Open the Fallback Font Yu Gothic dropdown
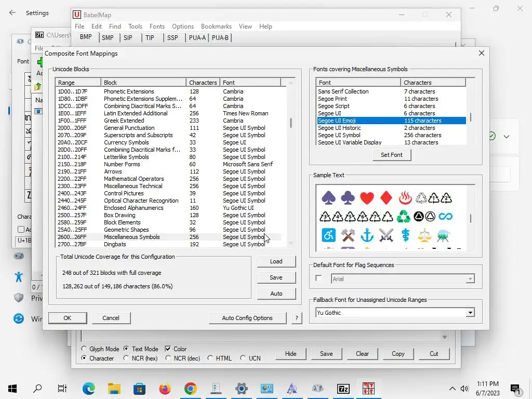The image size is (532, 399). tap(470, 312)
